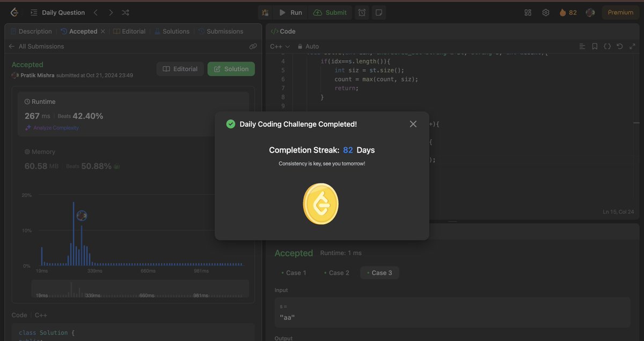Close the Daily Coding Challenge dialog
The height and width of the screenshot is (341, 644).
(413, 124)
